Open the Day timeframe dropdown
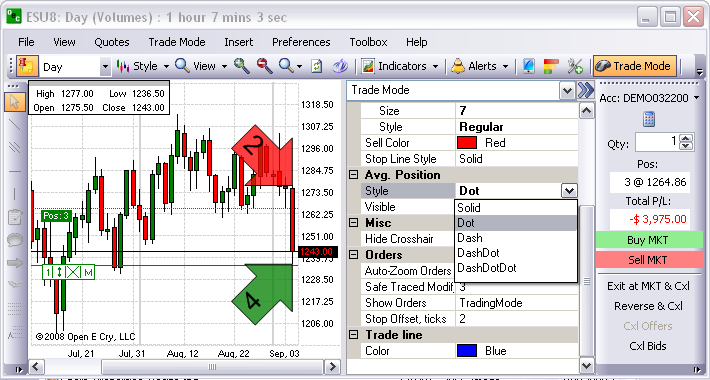 105,67
